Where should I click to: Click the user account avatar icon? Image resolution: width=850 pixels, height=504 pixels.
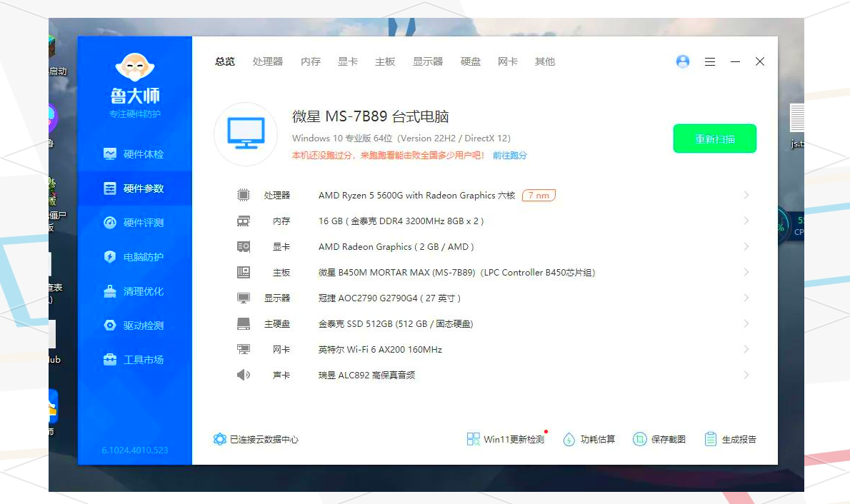(x=683, y=62)
